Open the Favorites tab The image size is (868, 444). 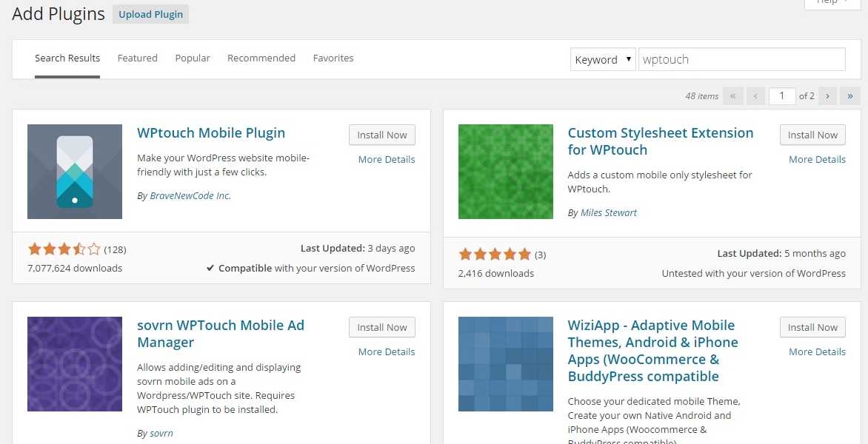click(333, 58)
